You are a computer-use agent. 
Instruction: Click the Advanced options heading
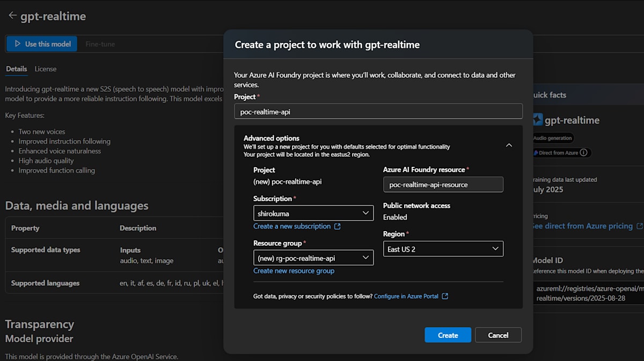272,138
